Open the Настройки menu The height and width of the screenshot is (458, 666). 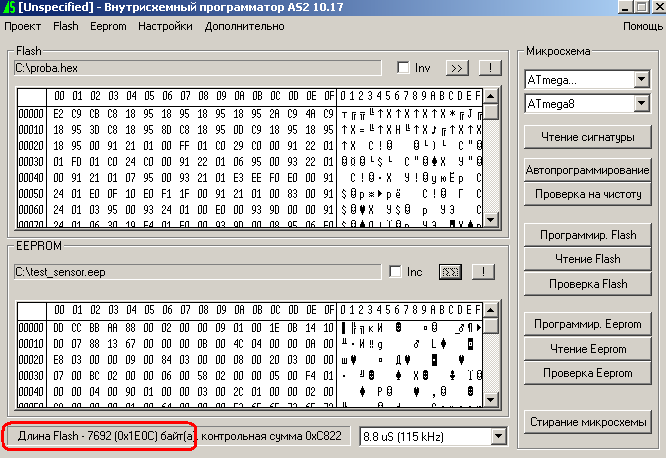[165, 25]
